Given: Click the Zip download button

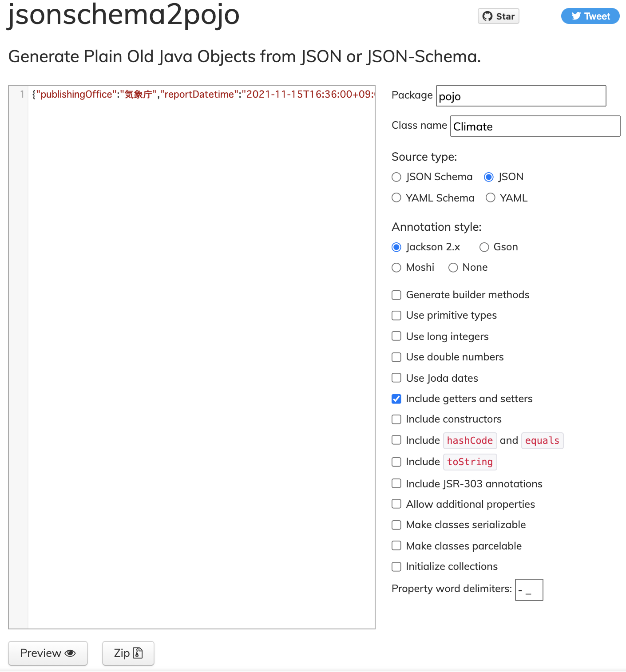Looking at the screenshot, I should (128, 653).
